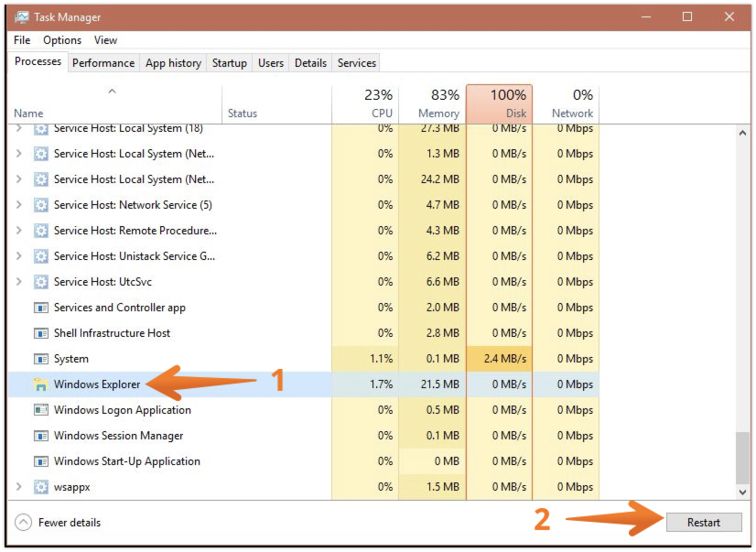
Task: Click the Shell Infrastructure Host icon
Action: point(40,333)
